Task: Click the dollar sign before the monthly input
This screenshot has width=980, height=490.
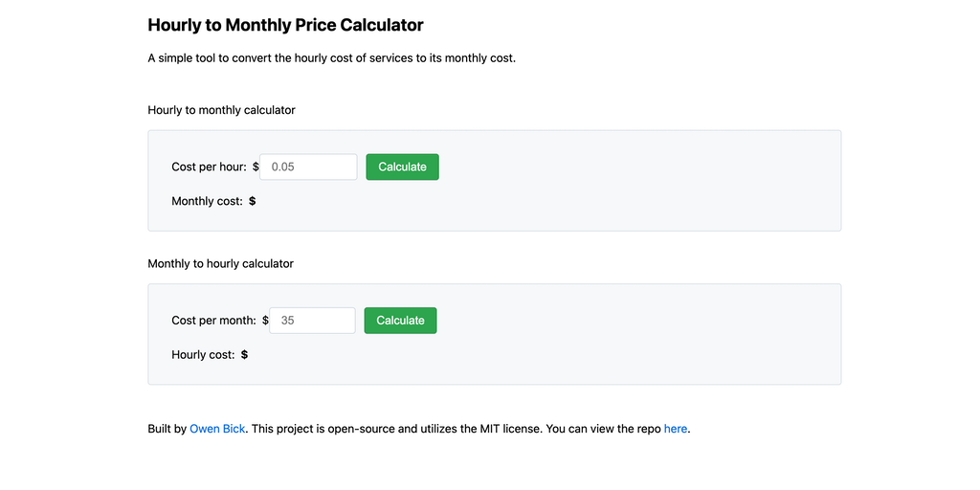Action: 265,321
